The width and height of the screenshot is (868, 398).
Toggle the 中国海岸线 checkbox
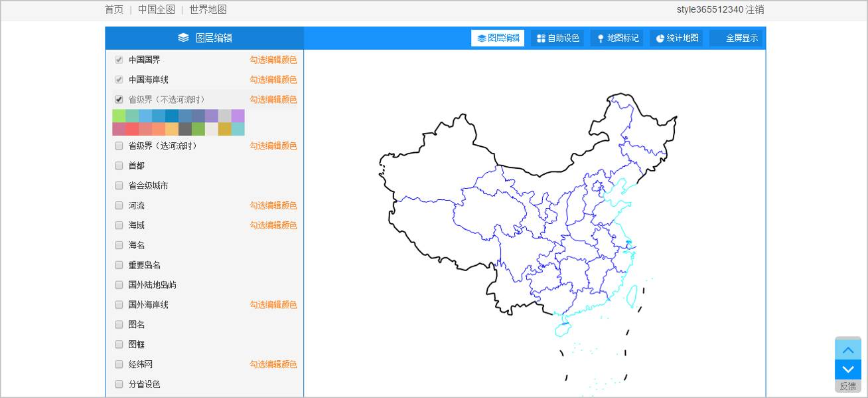(119, 80)
